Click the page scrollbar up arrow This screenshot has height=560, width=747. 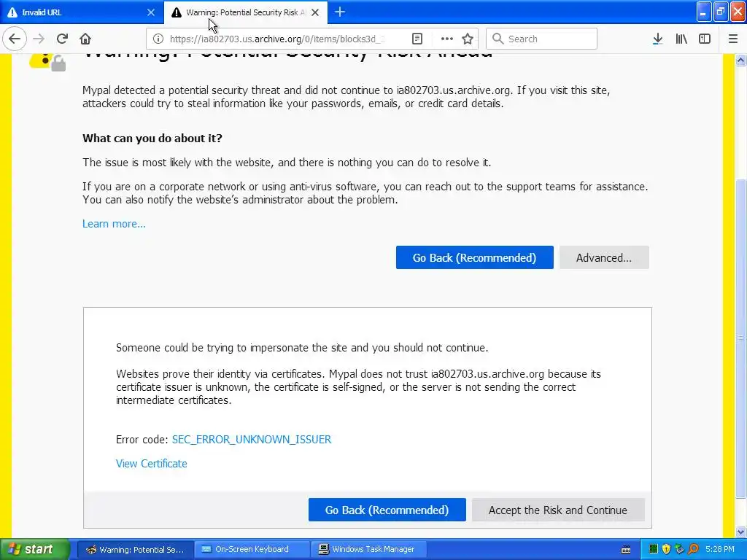click(x=741, y=60)
